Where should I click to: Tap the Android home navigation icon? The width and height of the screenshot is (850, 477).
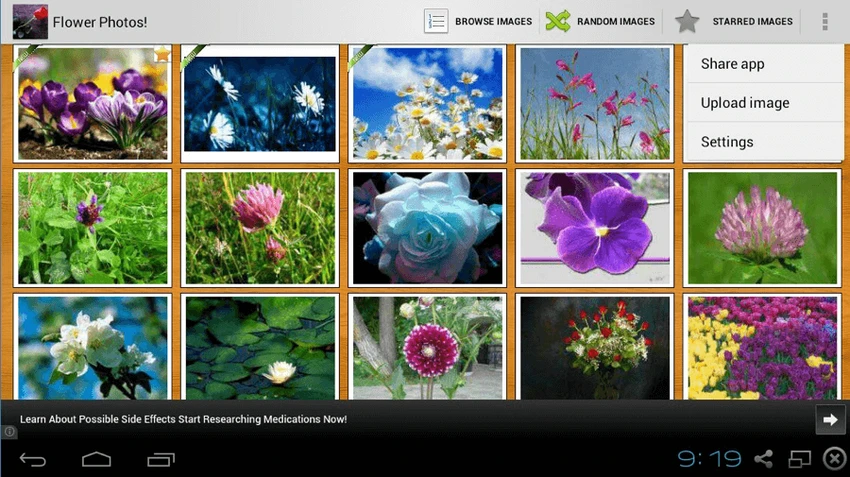click(x=96, y=460)
